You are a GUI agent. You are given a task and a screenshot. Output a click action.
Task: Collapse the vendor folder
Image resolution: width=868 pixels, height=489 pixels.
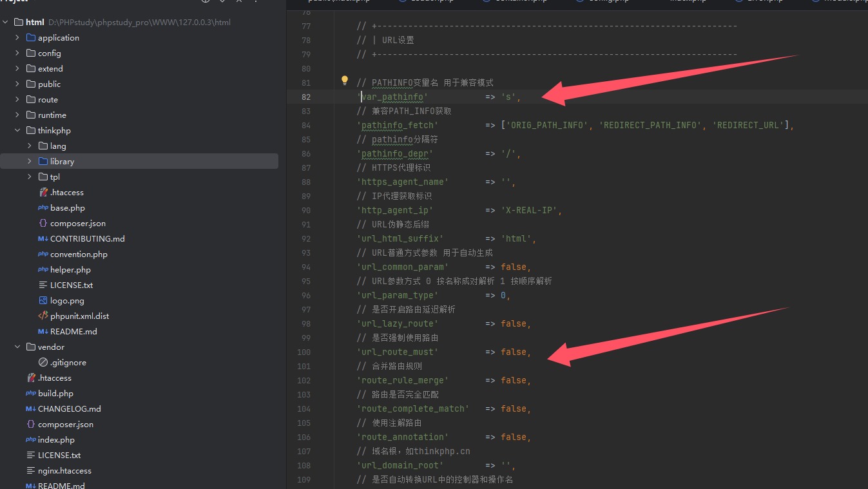click(17, 347)
